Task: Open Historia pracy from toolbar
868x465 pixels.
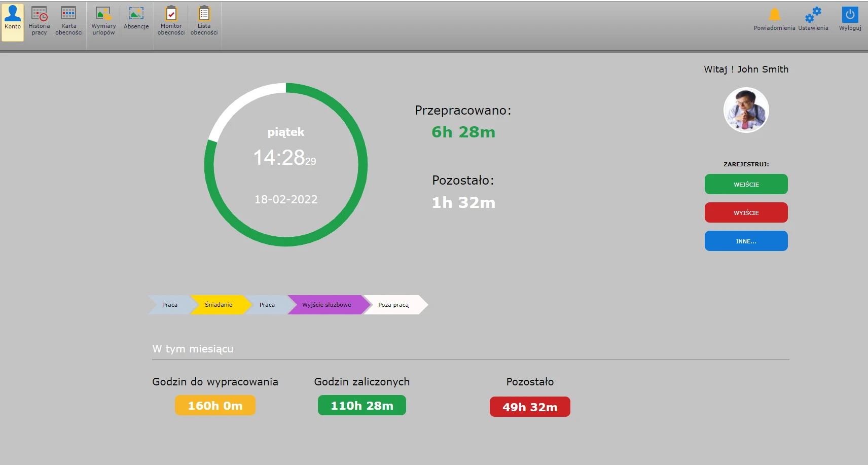Action: pyautogui.click(x=39, y=14)
